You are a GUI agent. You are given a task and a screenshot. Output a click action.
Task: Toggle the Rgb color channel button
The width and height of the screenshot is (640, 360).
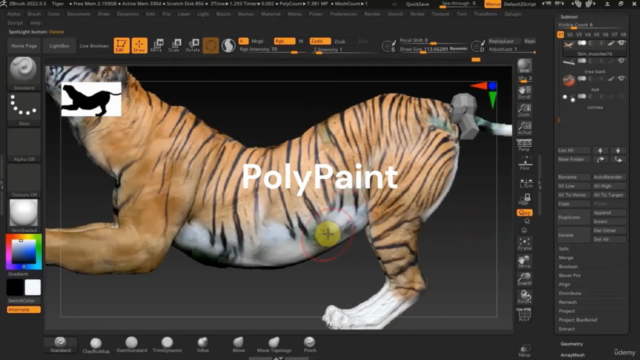click(284, 41)
